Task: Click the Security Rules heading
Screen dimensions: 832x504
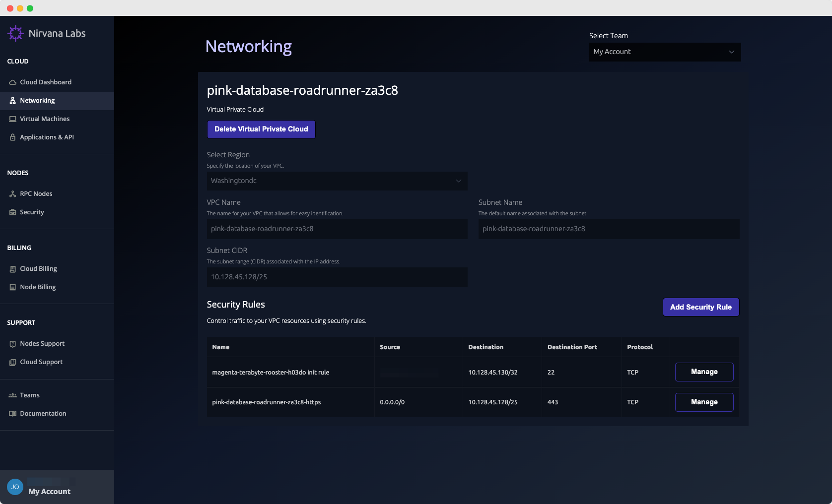Action: (236, 305)
